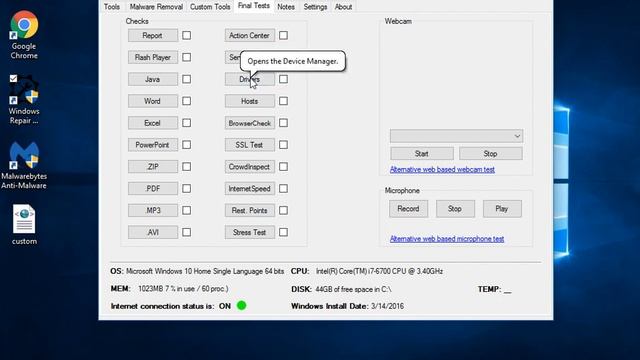Viewport: 640px width, 360px height.
Task: Click the .ZIP test button
Action: 153,167
